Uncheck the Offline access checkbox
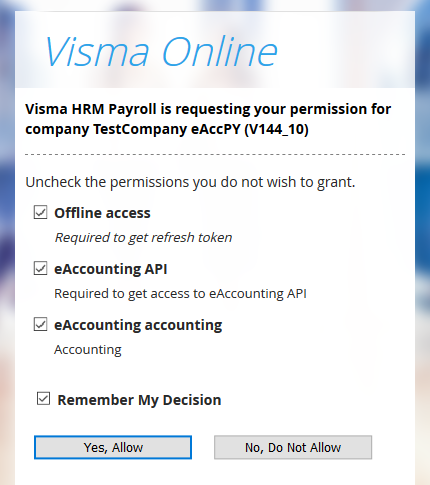Image resolution: width=430 pixels, height=485 pixels. (40, 212)
